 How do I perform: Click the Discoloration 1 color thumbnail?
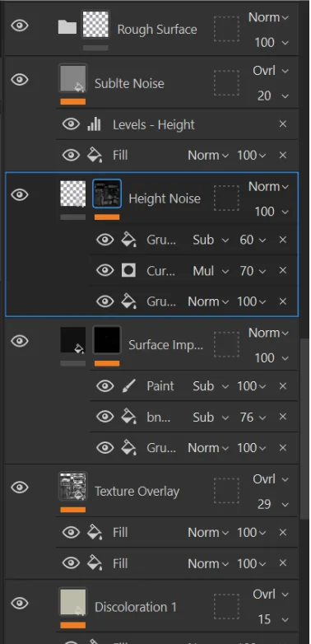(x=73, y=603)
